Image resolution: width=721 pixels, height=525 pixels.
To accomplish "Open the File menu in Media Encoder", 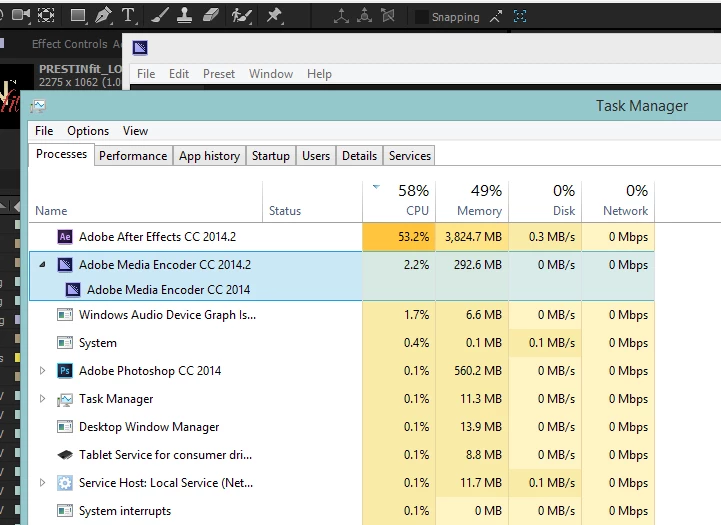I will click(x=146, y=74).
